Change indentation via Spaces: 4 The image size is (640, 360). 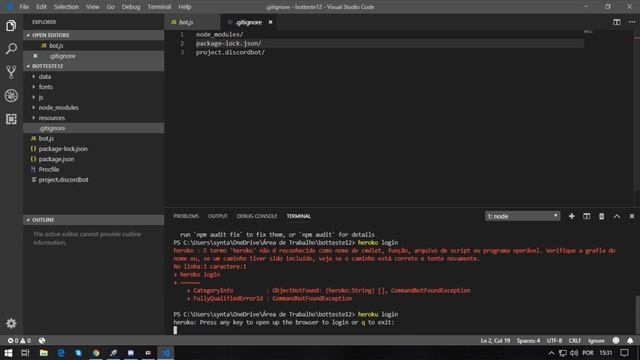coord(528,340)
